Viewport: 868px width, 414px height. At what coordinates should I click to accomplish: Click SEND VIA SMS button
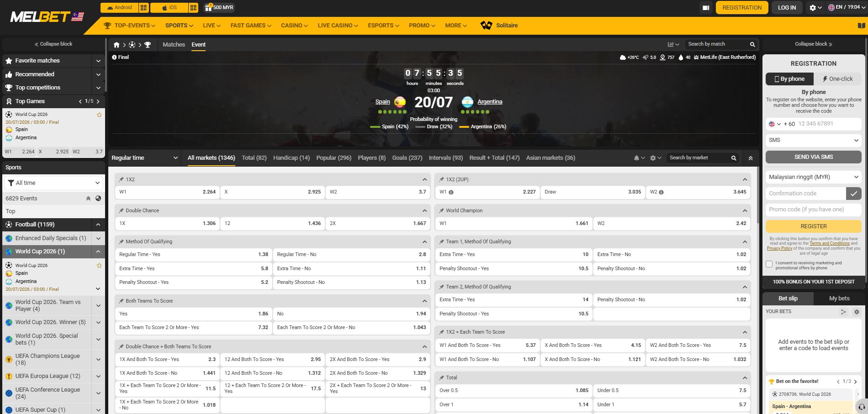(813, 157)
